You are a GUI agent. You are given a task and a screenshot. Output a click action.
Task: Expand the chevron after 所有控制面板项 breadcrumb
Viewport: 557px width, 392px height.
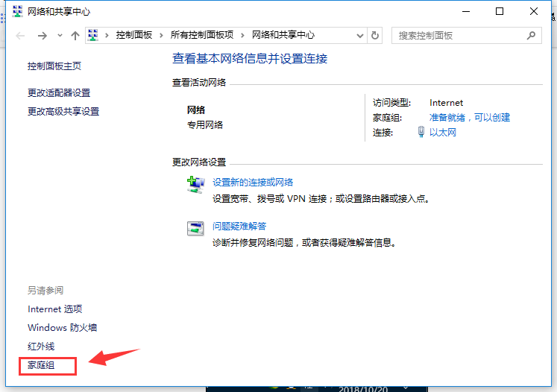[x=244, y=35]
